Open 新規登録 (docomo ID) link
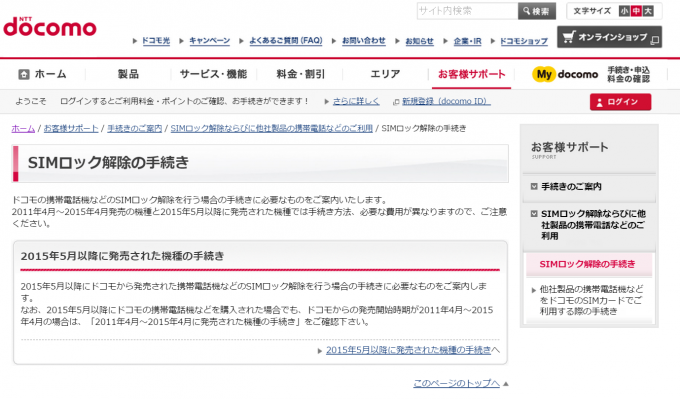The image size is (680, 399). (x=446, y=101)
